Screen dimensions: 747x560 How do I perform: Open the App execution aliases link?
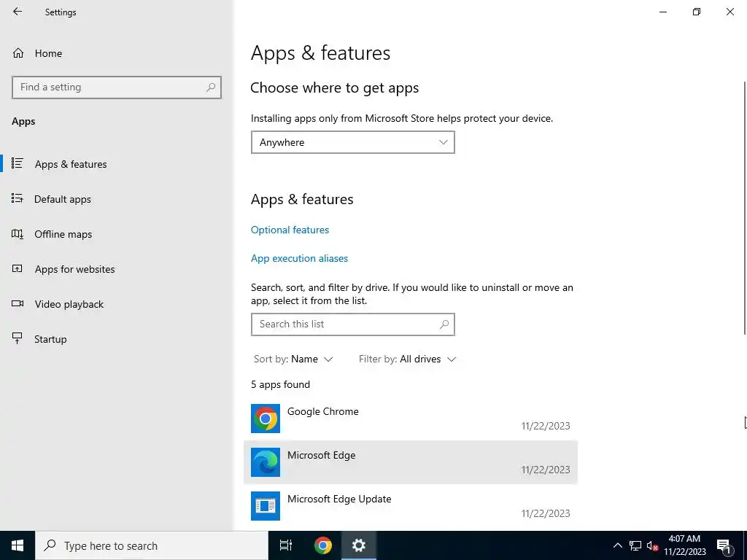(x=299, y=259)
